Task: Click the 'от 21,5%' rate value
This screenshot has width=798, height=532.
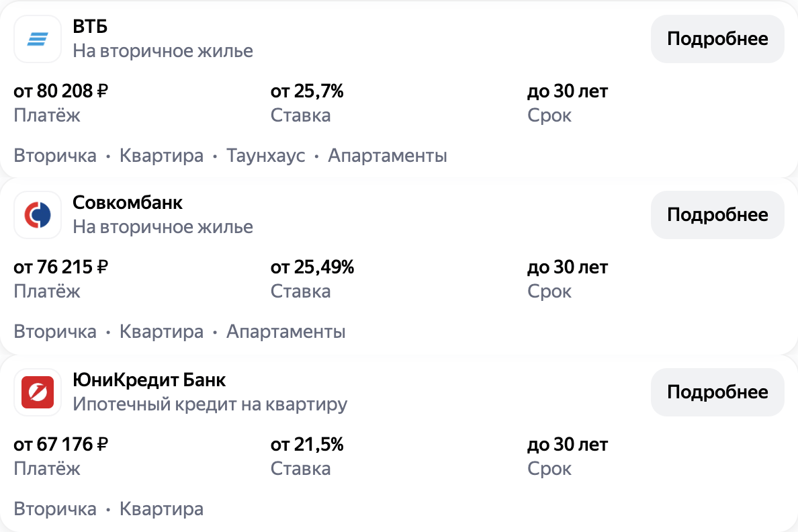Action: click(x=307, y=444)
